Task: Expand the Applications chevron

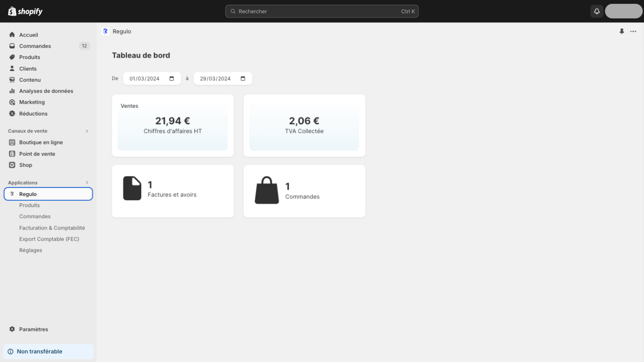Action: (87, 183)
